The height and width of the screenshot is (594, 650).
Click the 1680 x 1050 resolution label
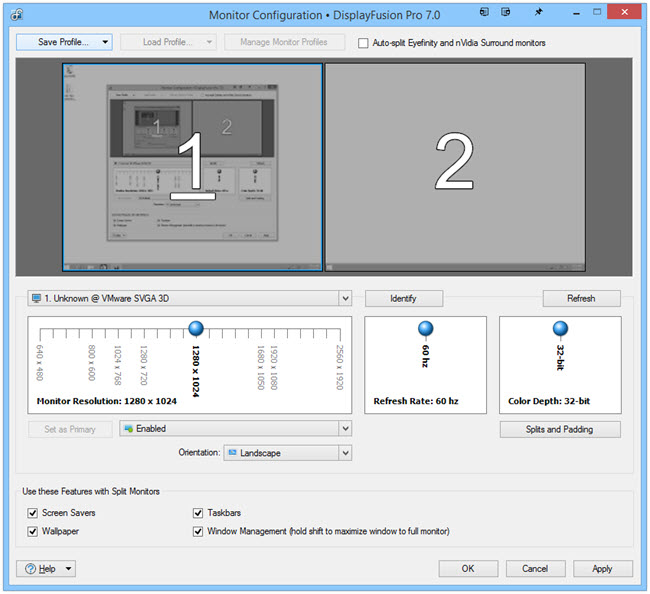(260, 368)
